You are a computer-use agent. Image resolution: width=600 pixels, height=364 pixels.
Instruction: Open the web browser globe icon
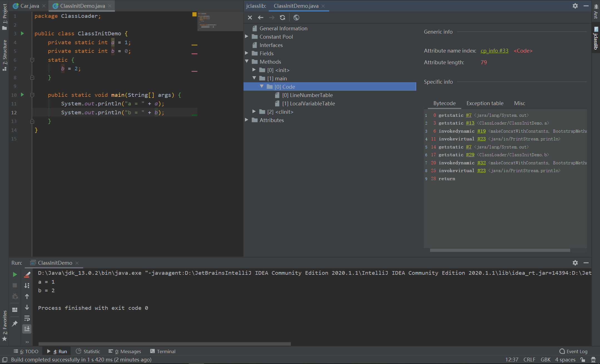click(x=296, y=18)
